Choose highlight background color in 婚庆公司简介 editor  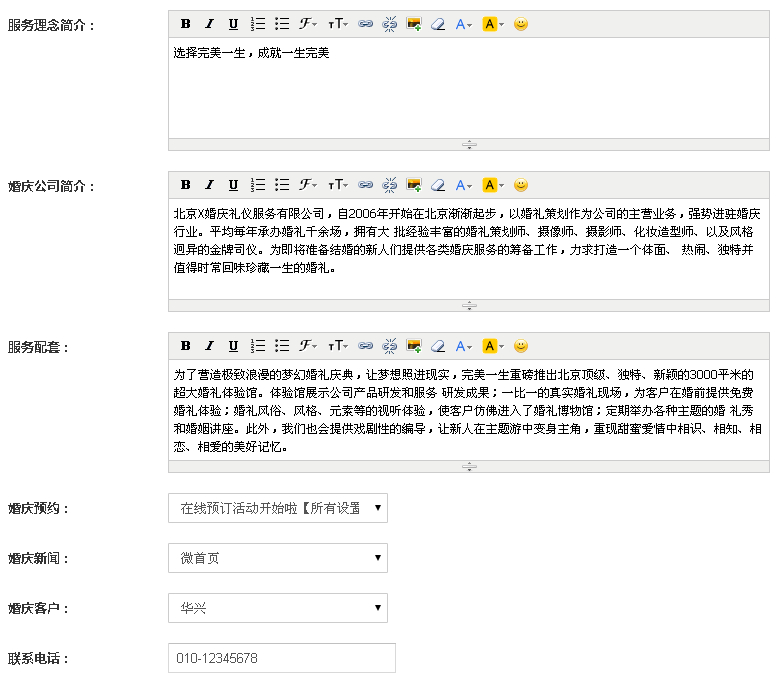(492, 185)
